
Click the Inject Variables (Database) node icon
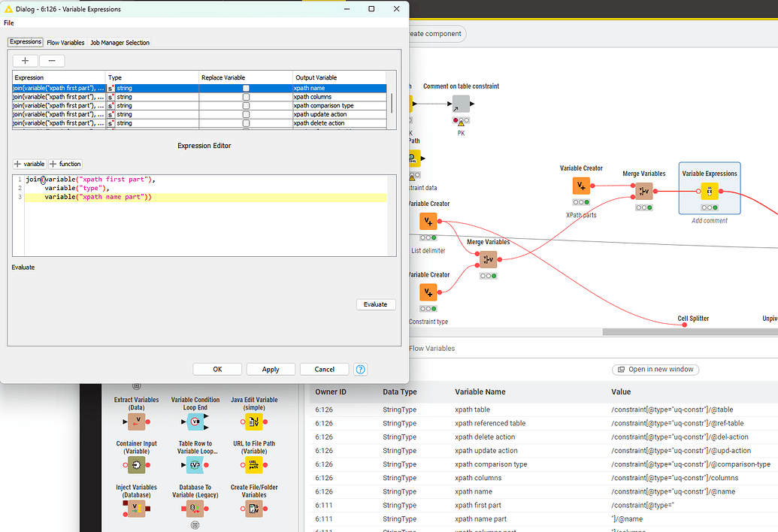pyautogui.click(x=137, y=509)
